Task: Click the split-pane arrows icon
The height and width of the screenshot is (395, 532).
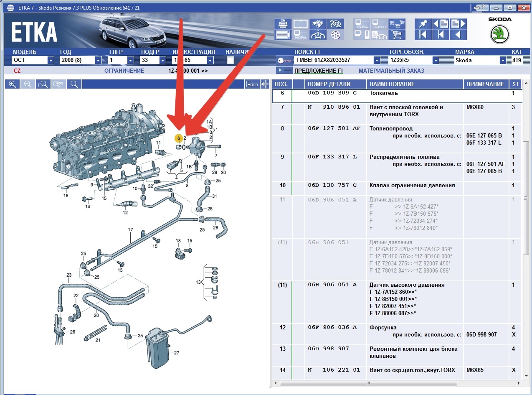Action: pyautogui.click(x=265, y=84)
